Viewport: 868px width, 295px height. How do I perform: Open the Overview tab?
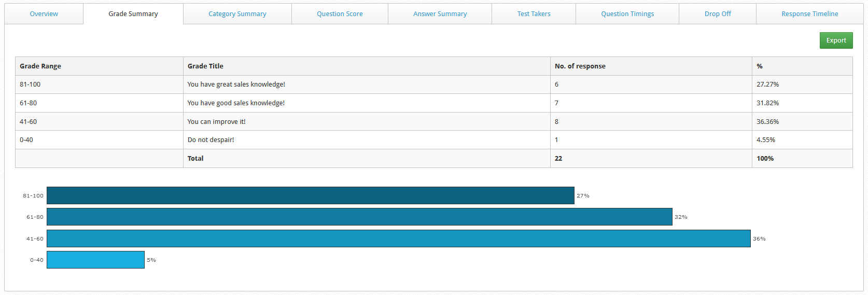[44, 14]
